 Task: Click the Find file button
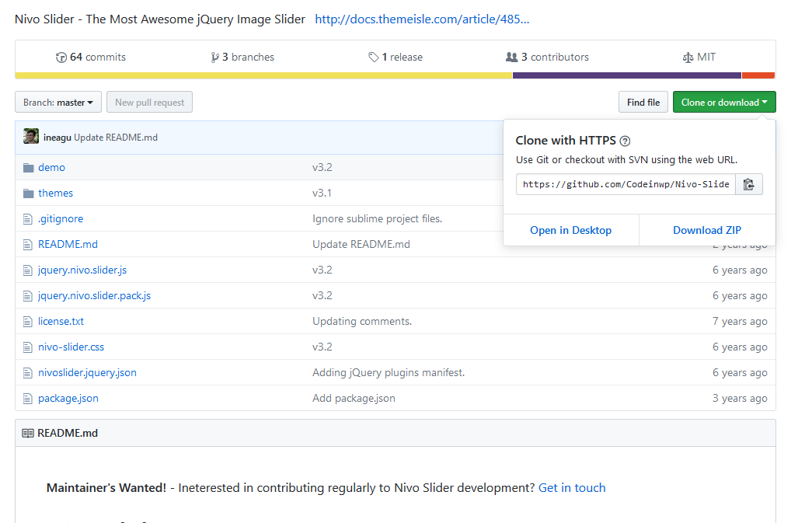click(x=643, y=102)
